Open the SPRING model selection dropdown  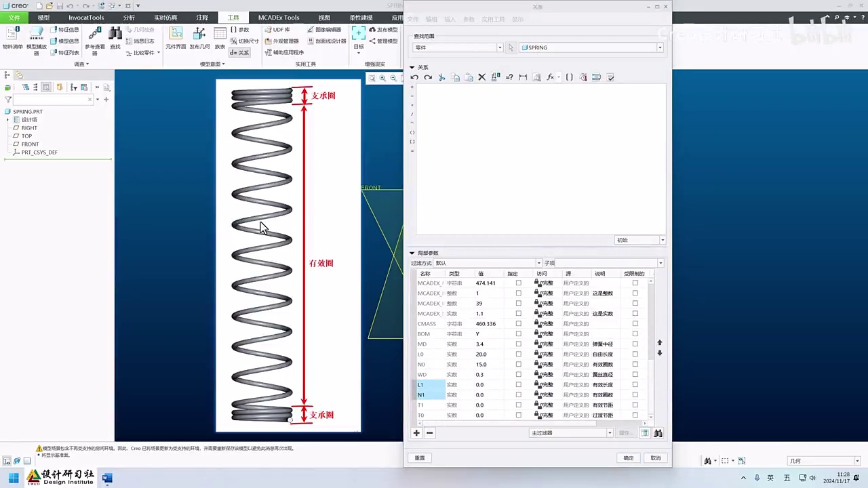pyautogui.click(x=591, y=47)
